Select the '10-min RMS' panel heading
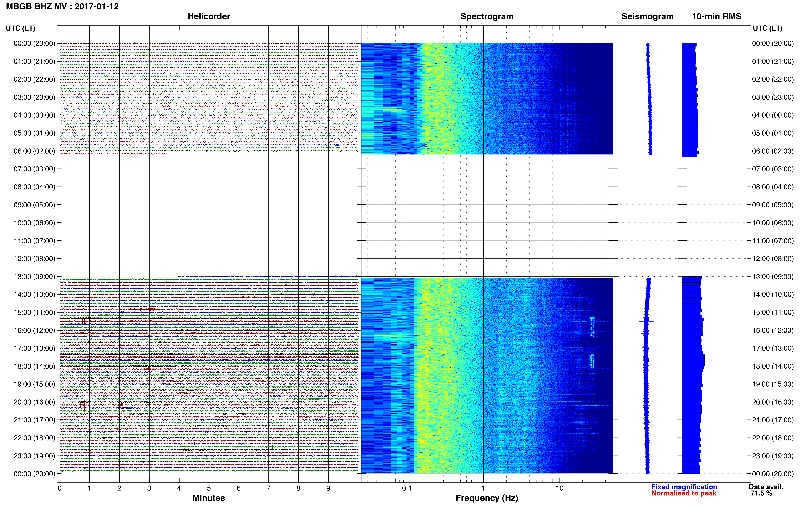The width and height of the screenshot is (812, 508). (x=717, y=16)
